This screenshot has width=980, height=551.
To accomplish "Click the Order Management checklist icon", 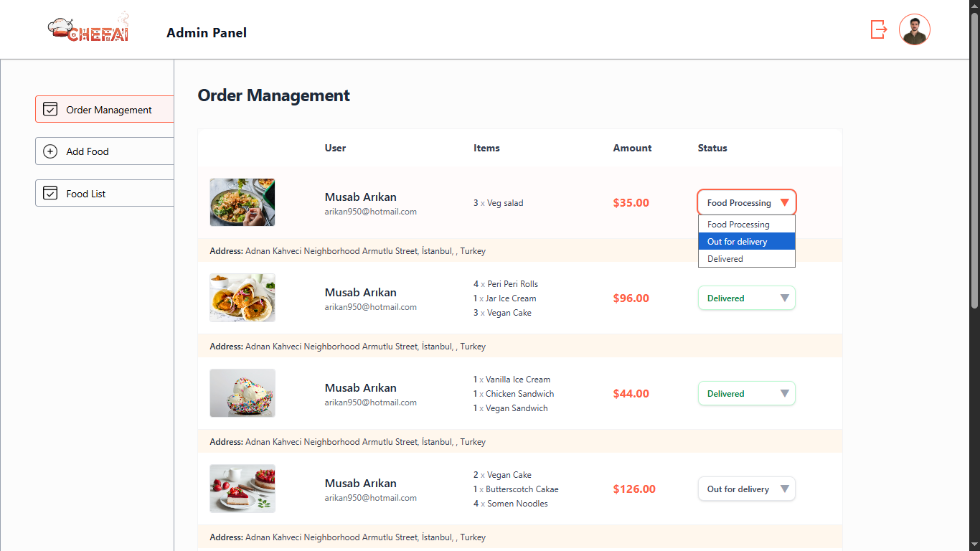I will (50, 109).
